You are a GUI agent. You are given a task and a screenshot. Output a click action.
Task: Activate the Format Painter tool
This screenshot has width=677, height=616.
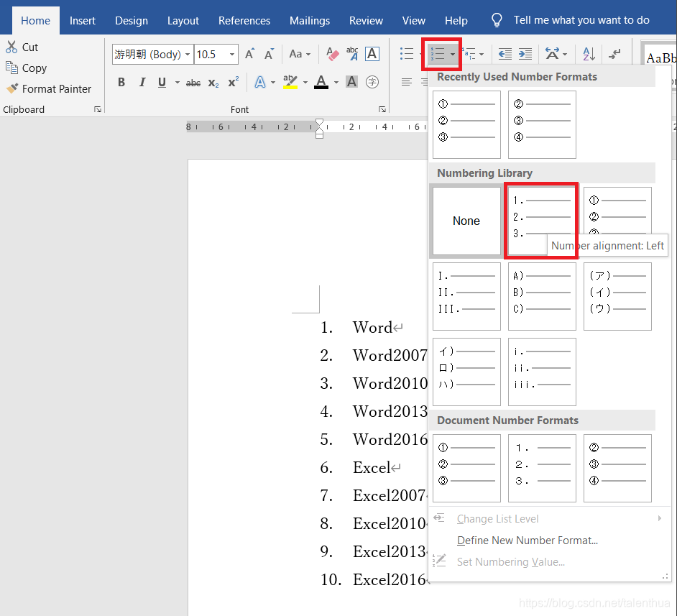click(49, 89)
